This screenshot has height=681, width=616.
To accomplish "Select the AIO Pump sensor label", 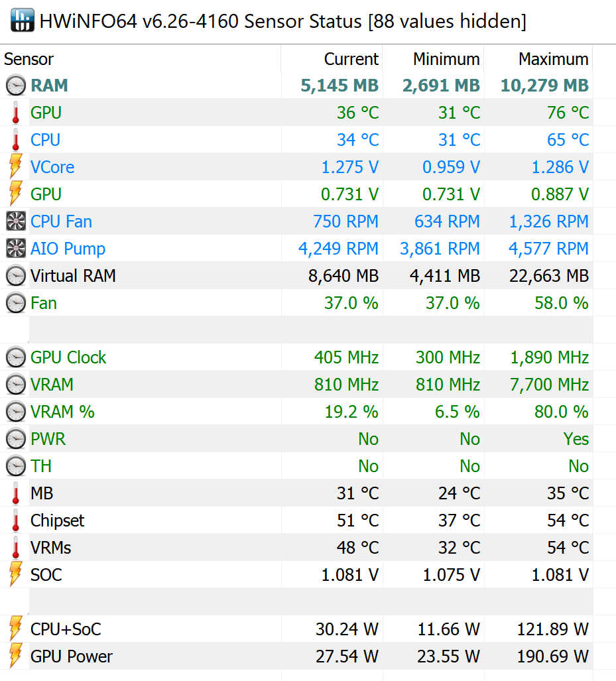I will (x=68, y=249).
